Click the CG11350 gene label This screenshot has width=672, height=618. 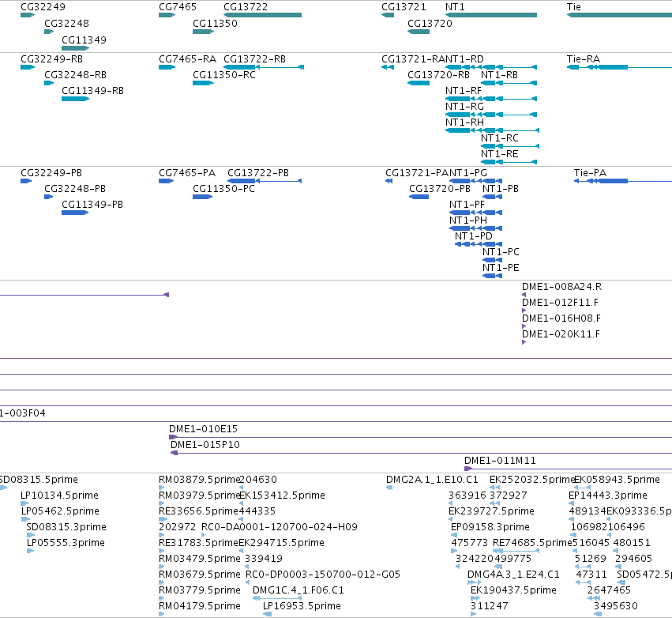point(215,23)
